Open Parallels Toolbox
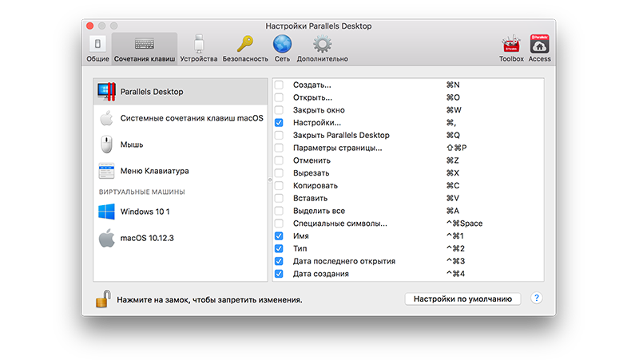 point(511,48)
